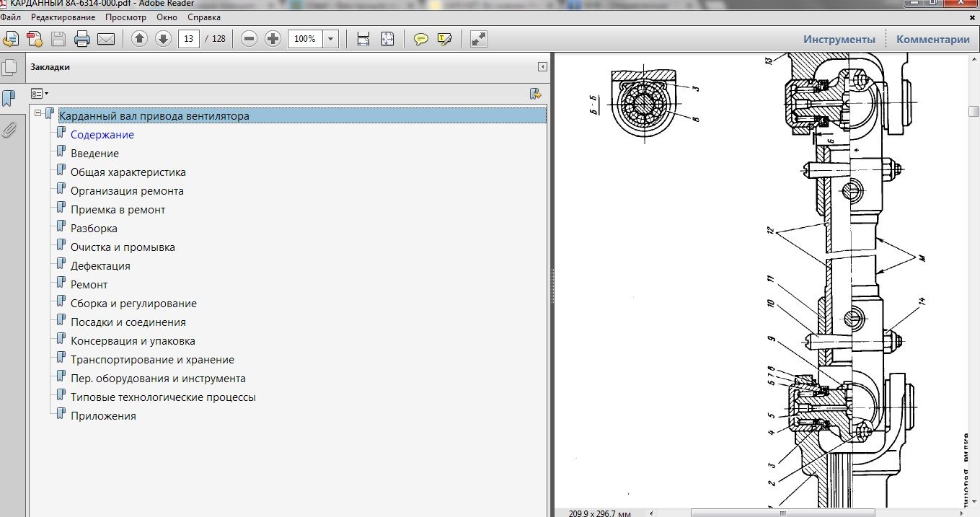Toggle read mode fullscreen icon

[478, 39]
